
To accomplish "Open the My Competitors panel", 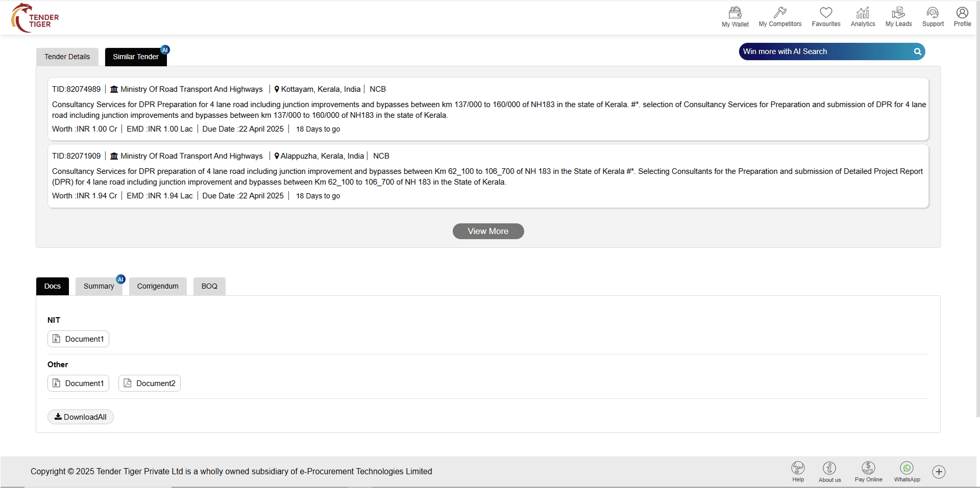I will (x=780, y=17).
